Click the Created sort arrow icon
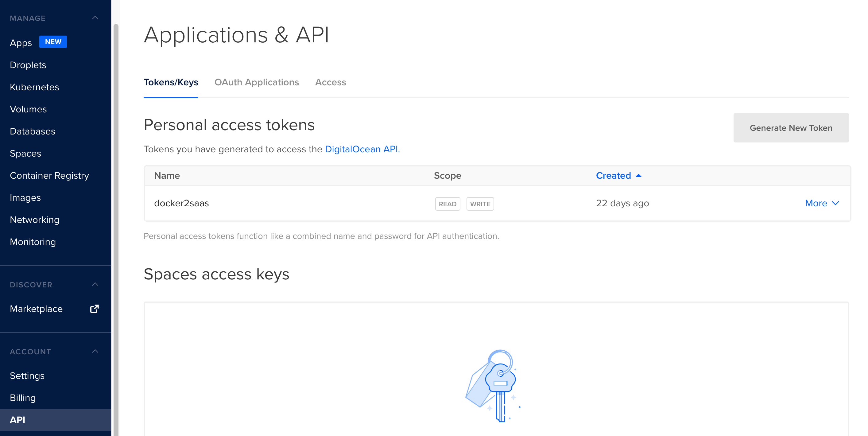The image size is (868, 436). [638, 175]
